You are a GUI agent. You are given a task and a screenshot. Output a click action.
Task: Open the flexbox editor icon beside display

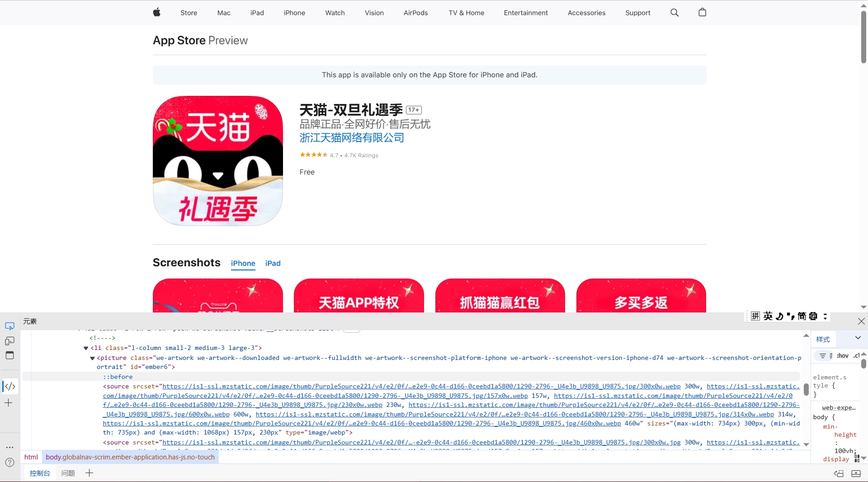[857, 459]
